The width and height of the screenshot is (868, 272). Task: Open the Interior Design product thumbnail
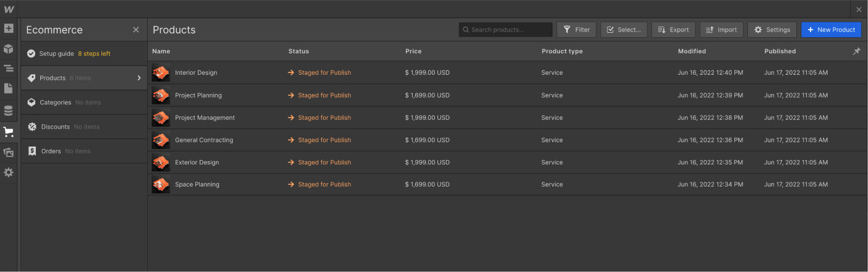click(161, 73)
